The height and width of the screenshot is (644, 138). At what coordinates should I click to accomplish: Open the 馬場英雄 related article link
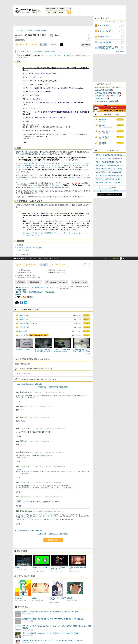pyautogui.click(x=20, y=245)
